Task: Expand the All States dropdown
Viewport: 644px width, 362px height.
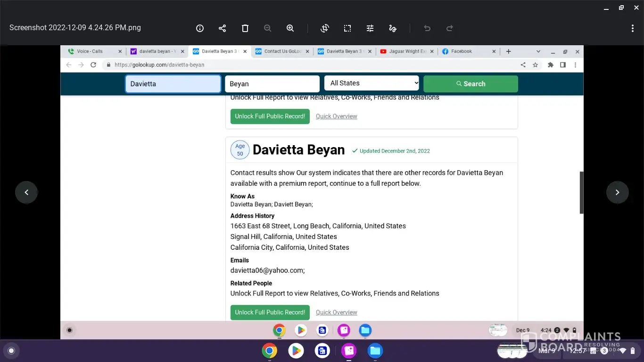Action: click(x=372, y=83)
